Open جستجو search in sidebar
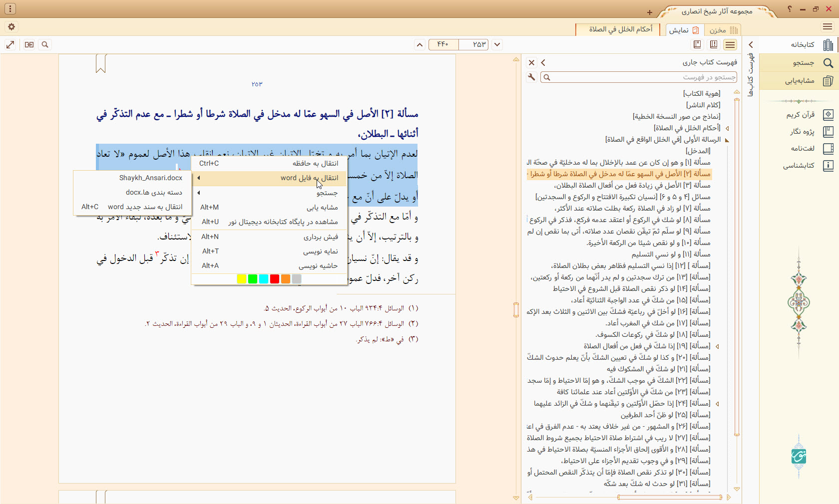 click(799, 63)
